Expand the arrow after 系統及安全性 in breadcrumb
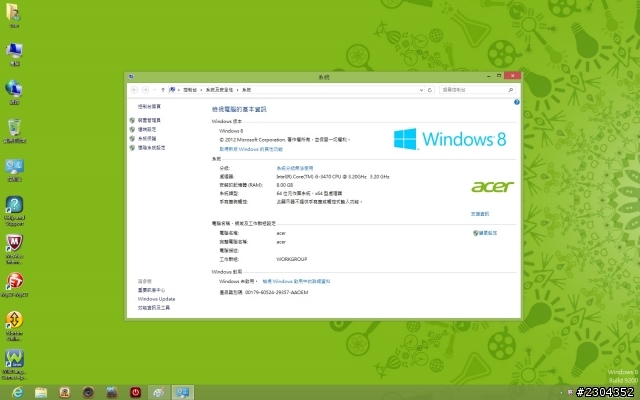 click(x=237, y=90)
